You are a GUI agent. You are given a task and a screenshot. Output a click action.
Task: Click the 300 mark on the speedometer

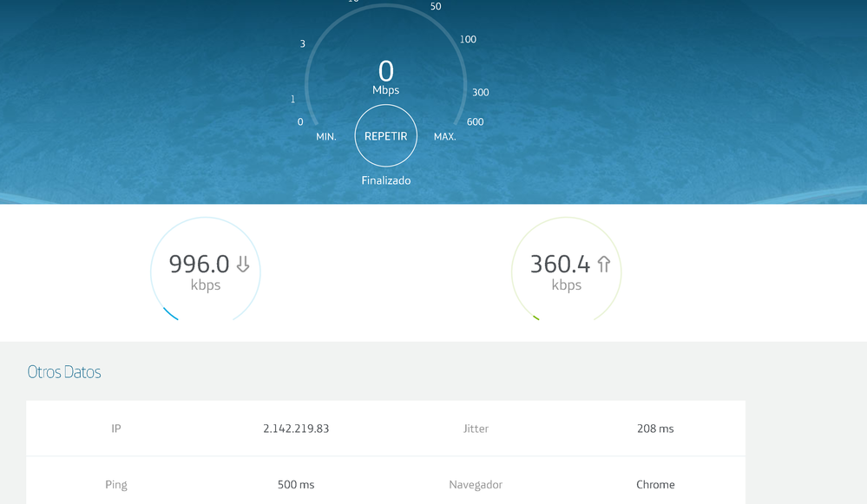coord(480,93)
